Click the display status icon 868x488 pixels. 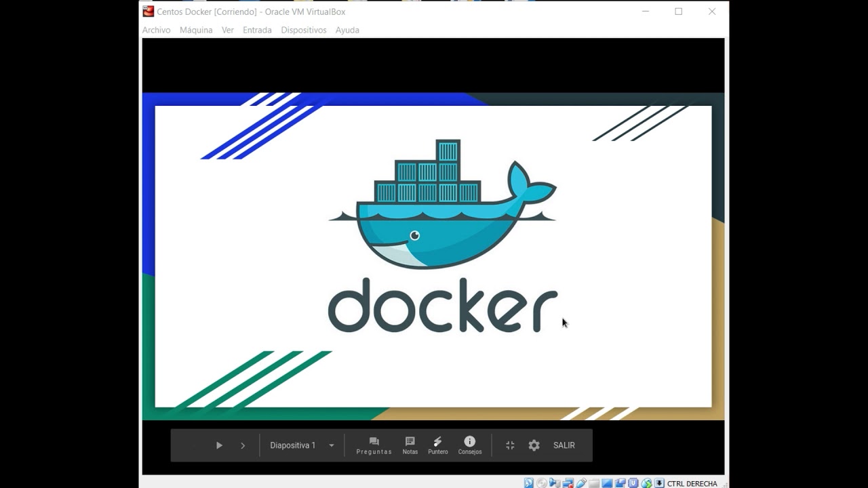[607, 483]
